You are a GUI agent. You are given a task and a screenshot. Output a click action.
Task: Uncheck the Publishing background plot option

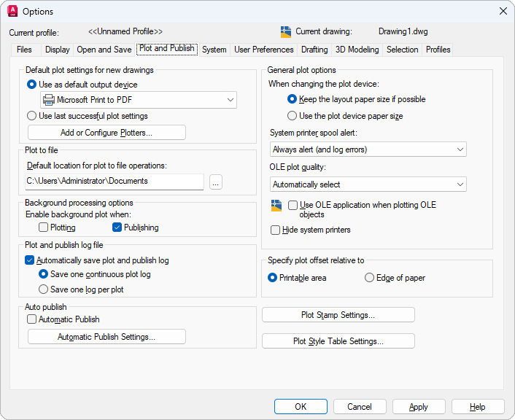[x=117, y=227]
